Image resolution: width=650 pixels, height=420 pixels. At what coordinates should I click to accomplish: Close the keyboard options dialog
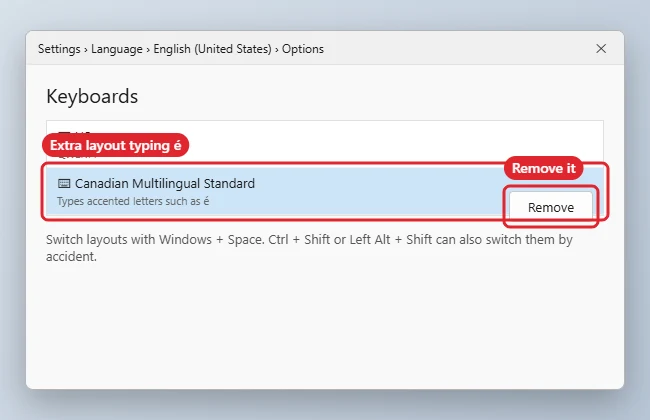(x=601, y=49)
